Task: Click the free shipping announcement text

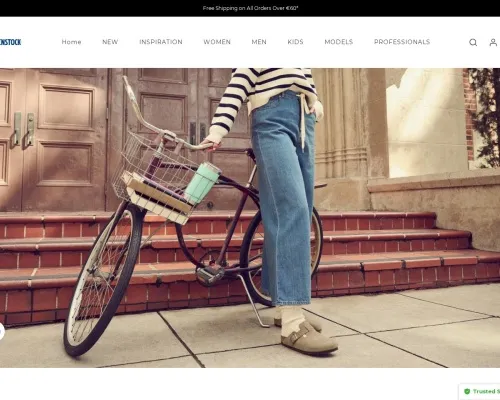Action: (x=250, y=8)
